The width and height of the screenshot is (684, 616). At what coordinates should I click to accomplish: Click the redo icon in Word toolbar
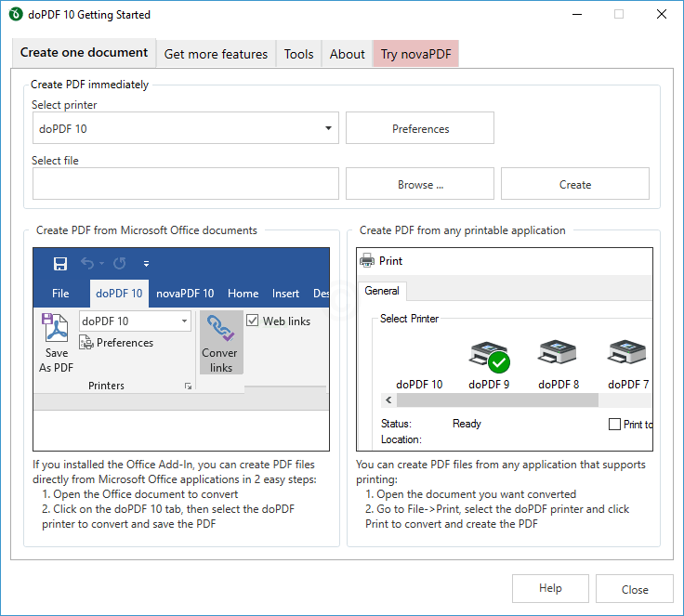[119, 264]
